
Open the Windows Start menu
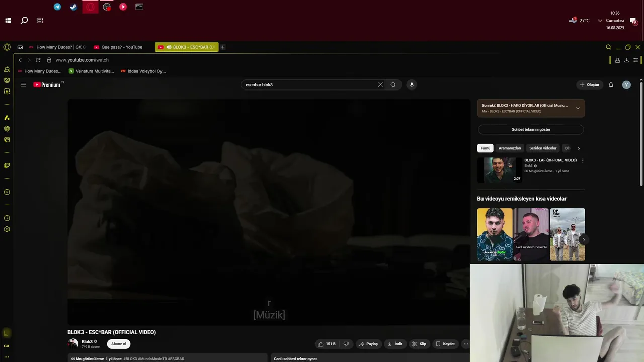point(8,21)
